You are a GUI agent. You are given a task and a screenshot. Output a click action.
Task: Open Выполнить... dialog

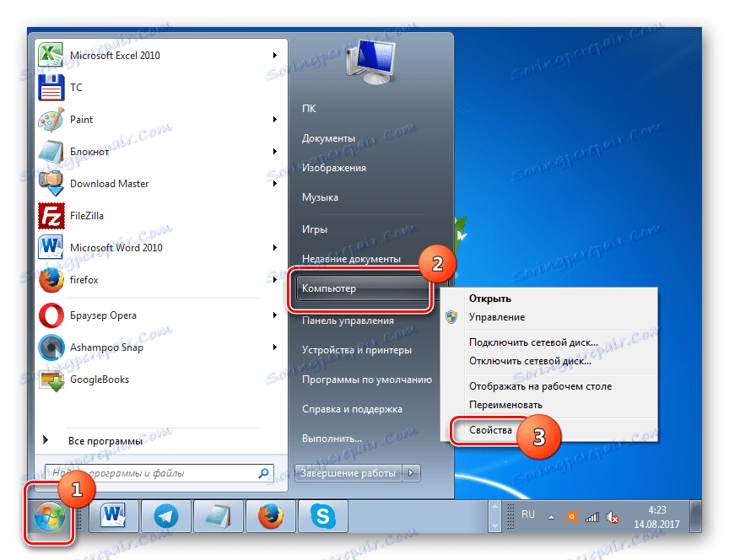(x=332, y=439)
